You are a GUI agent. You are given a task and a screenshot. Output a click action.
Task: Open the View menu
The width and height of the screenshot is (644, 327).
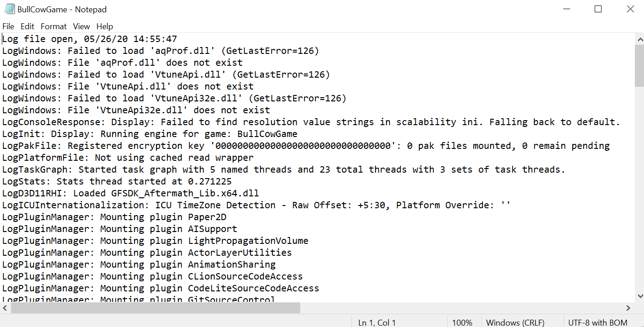pyautogui.click(x=82, y=26)
